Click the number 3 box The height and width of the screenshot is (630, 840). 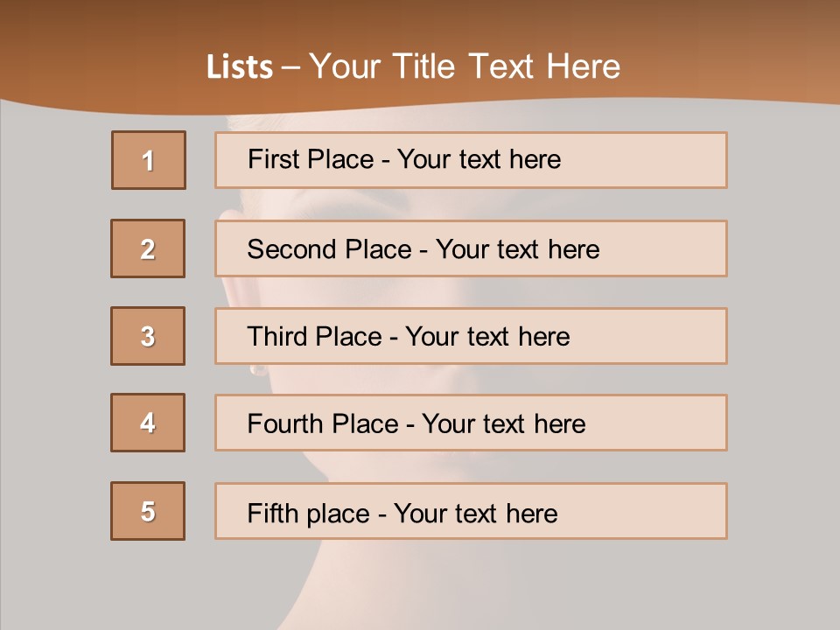point(148,336)
